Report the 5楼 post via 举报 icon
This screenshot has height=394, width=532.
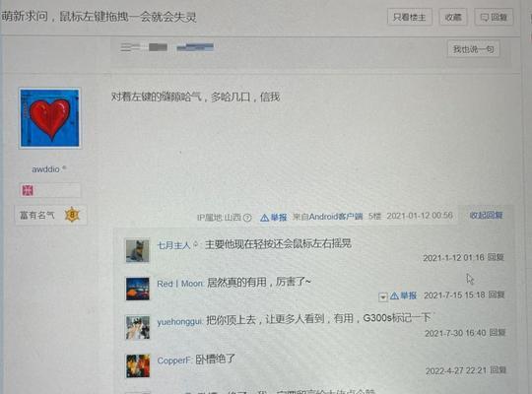[x=273, y=217]
